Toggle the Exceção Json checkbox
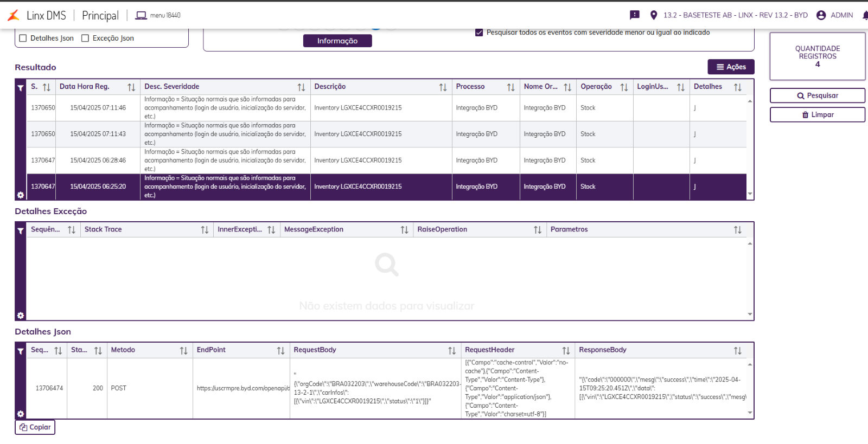 point(85,38)
